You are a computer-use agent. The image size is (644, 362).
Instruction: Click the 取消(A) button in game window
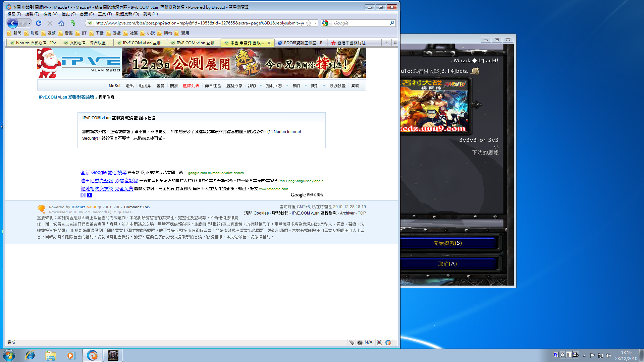(x=447, y=264)
